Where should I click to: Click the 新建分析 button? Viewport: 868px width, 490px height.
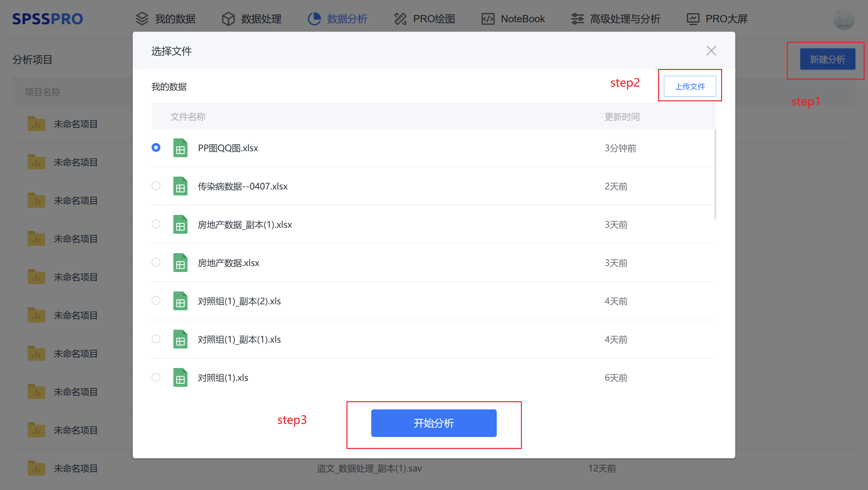827,59
